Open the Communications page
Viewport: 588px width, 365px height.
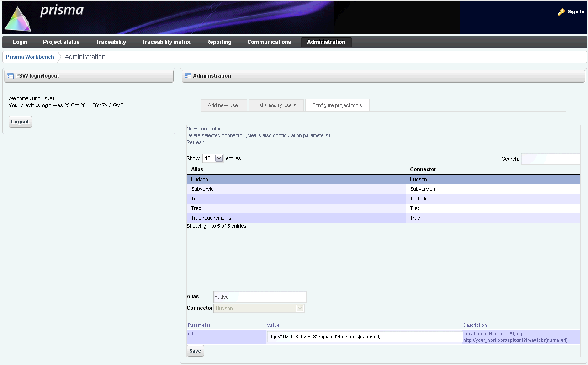click(x=269, y=42)
